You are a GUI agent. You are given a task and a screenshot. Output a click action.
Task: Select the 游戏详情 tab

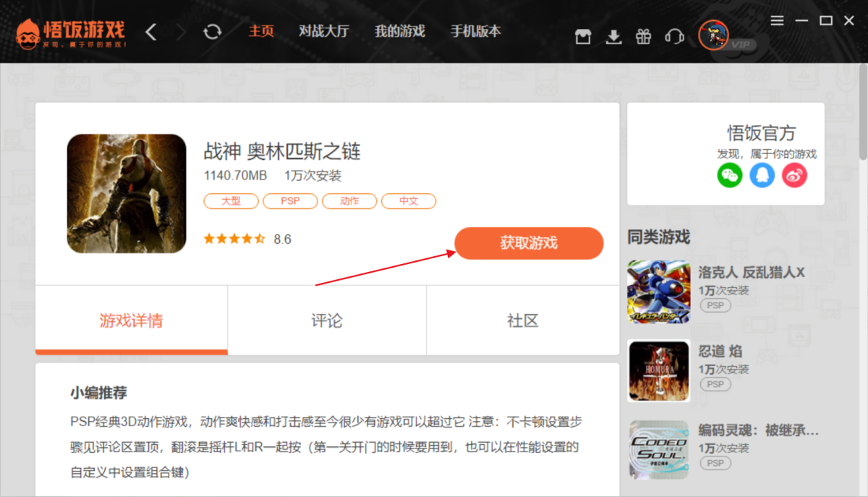[132, 320]
